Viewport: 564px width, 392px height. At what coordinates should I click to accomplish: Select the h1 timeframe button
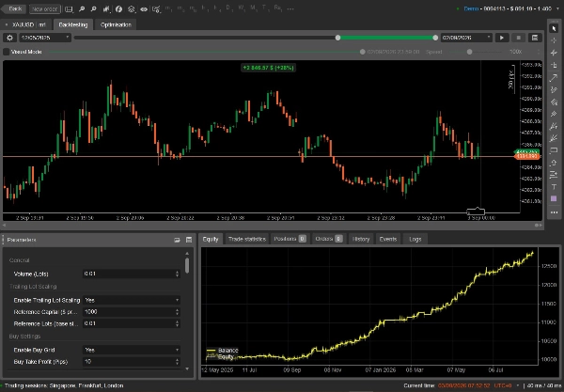pos(205,8)
